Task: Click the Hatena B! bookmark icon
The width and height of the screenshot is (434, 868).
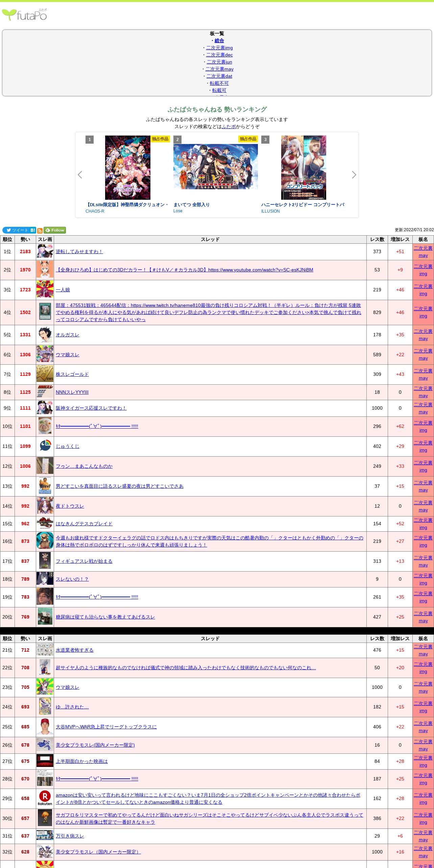Action: point(33,230)
